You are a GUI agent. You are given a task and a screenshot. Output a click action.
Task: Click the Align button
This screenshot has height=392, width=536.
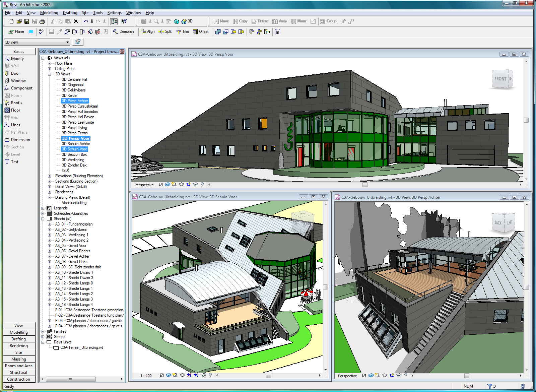[x=148, y=31]
